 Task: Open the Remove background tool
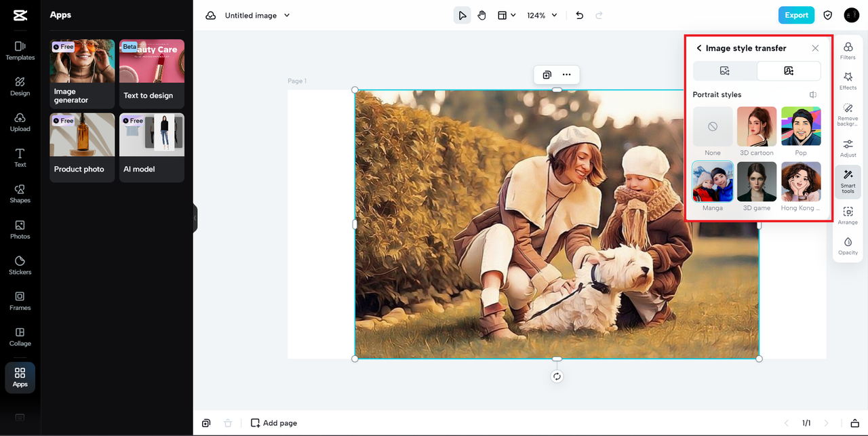[848, 115]
